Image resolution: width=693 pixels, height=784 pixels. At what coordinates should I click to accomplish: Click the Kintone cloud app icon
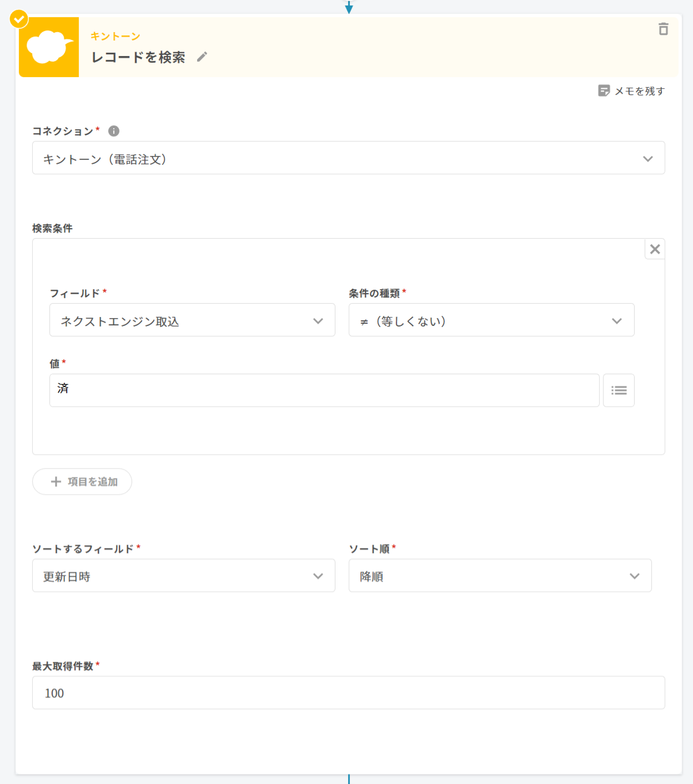[x=49, y=47]
